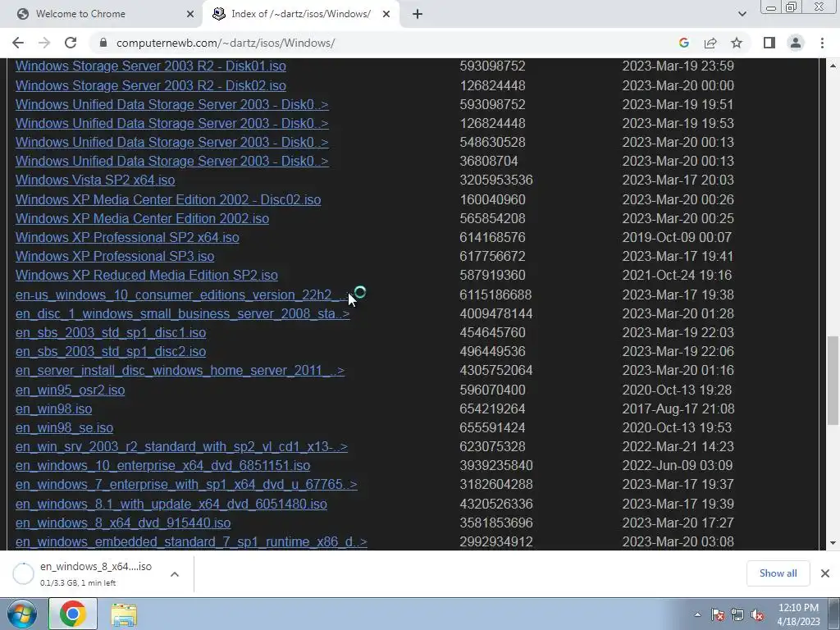Image resolution: width=840 pixels, height=630 pixels.
Task: Download Windows Storage Server 2003 R2 - Disk01.iso
Action: click(x=151, y=66)
